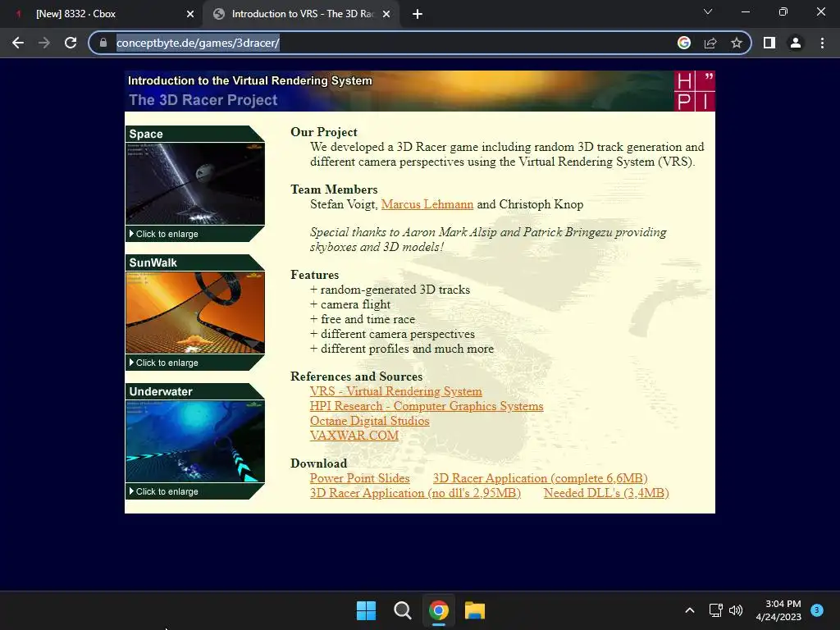This screenshot has width=840, height=630.
Task: Click the HPI logo in header
Action: pos(694,91)
